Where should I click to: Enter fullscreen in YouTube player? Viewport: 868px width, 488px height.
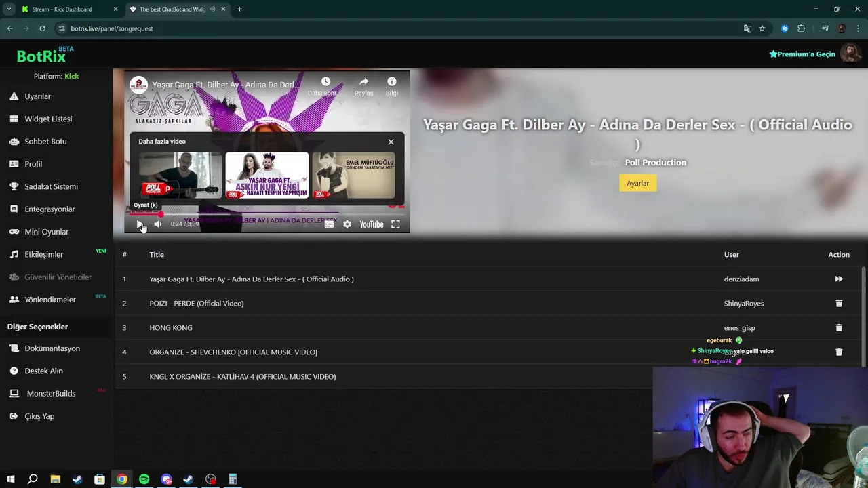click(395, 224)
